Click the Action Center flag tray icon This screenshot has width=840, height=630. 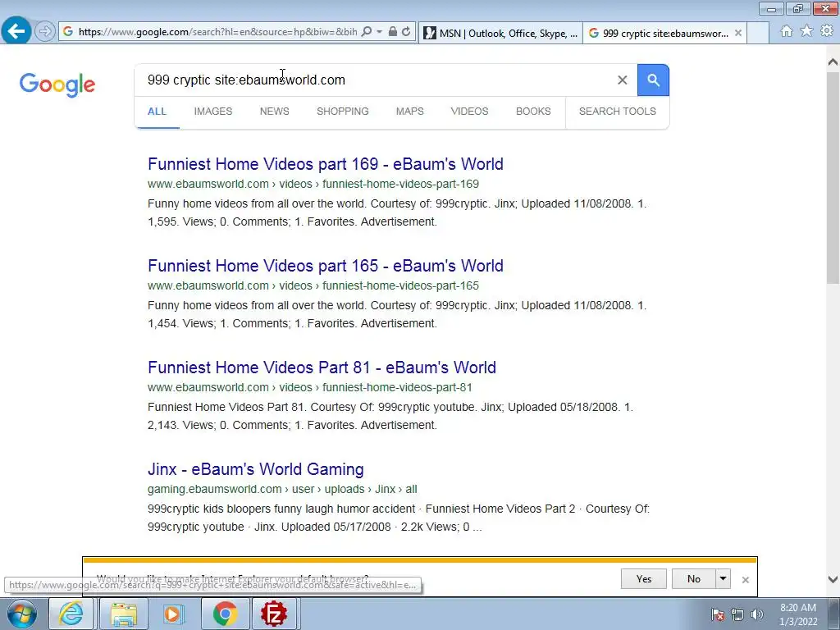[718, 614]
